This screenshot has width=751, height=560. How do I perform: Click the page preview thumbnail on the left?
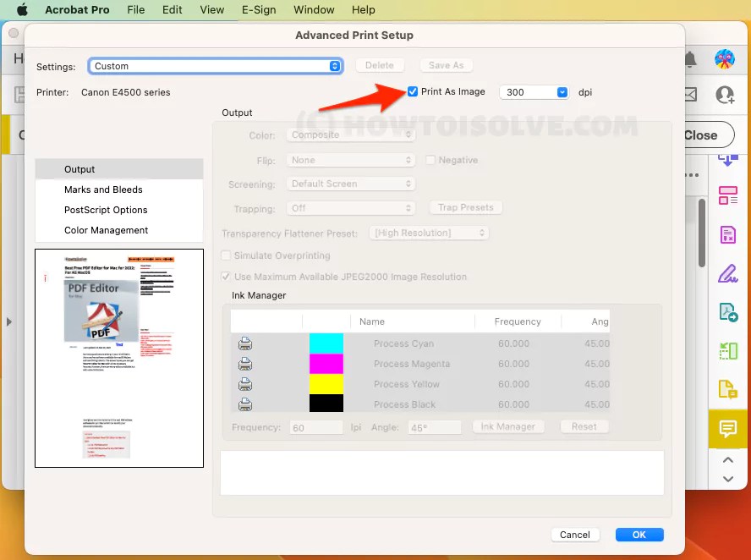tap(118, 358)
